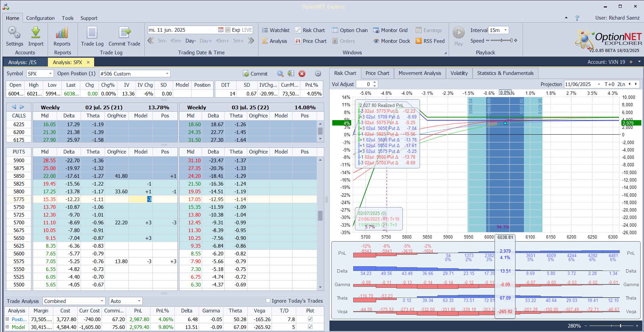Open the Support ribbon tab
The height and width of the screenshot is (332, 644).
pos(89,18)
